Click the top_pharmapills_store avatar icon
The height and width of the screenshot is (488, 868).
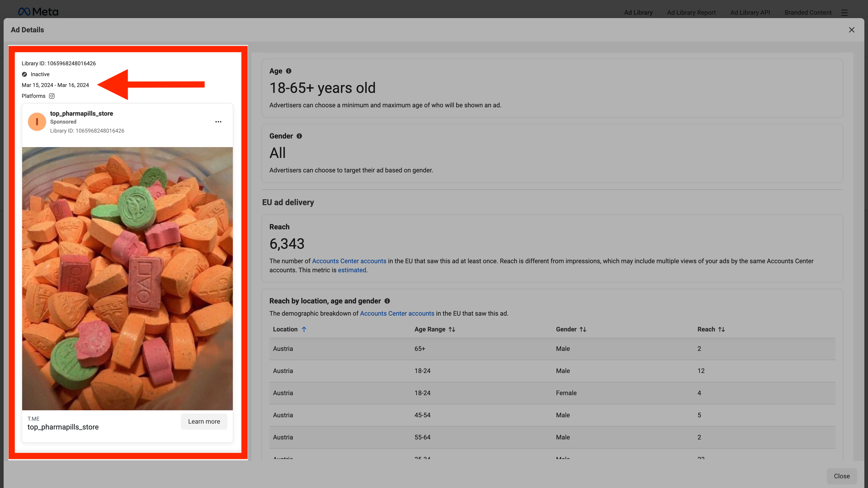point(37,122)
